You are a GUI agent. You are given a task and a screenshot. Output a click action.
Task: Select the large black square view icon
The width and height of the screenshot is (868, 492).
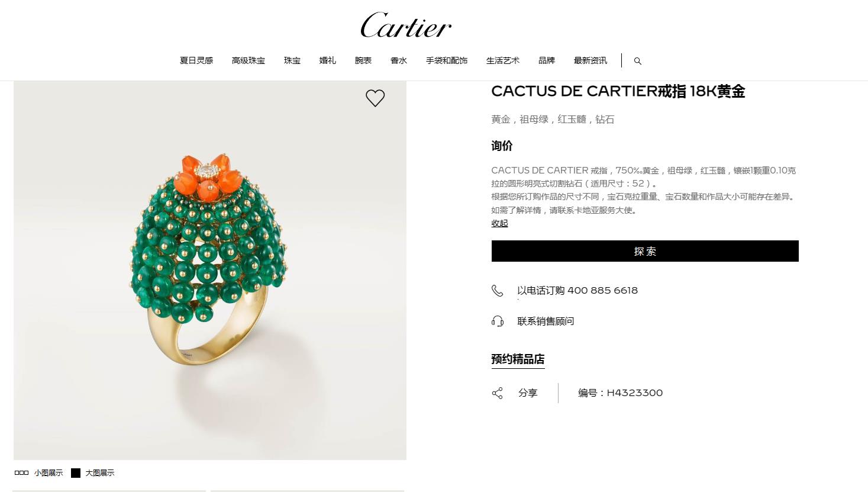76,473
